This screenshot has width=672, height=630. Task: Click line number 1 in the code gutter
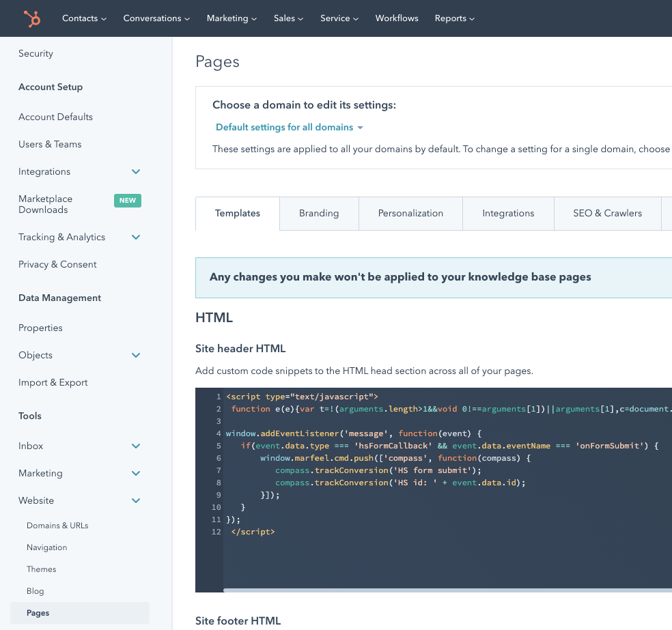pyautogui.click(x=219, y=397)
